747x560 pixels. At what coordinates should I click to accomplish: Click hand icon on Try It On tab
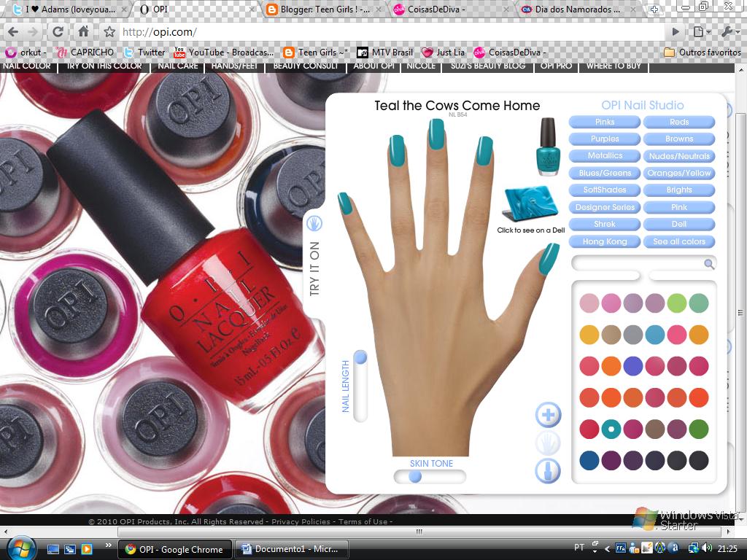pyautogui.click(x=314, y=223)
